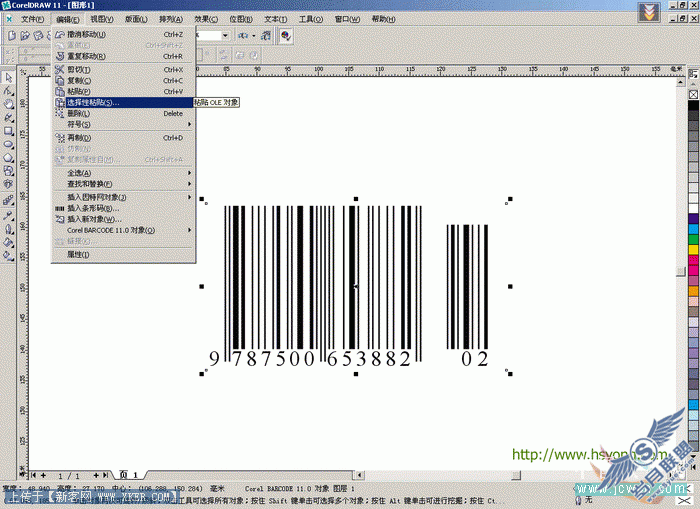Choose 剪切(T) from Edit menu

(123, 70)
